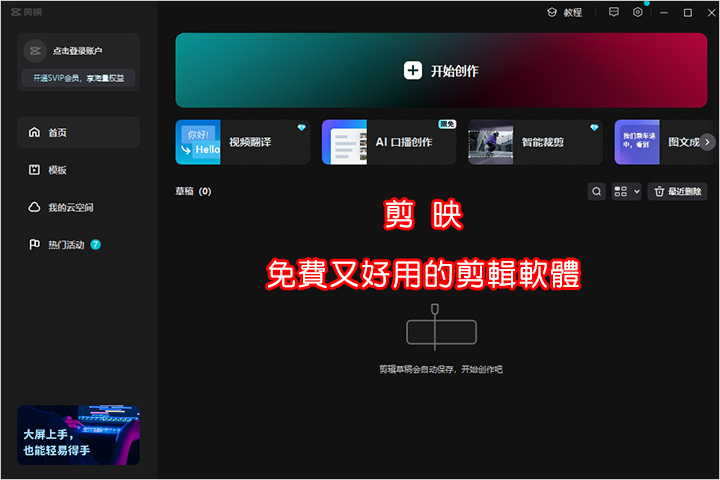Click the graduation cap tutorial icon
This screenshot has width=720, height=480.
[552, 12]
